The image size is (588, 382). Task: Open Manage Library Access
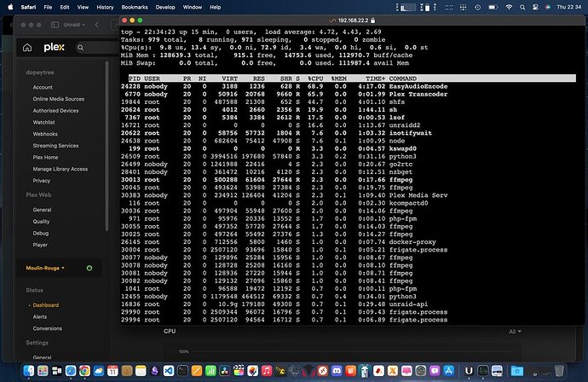61,169
